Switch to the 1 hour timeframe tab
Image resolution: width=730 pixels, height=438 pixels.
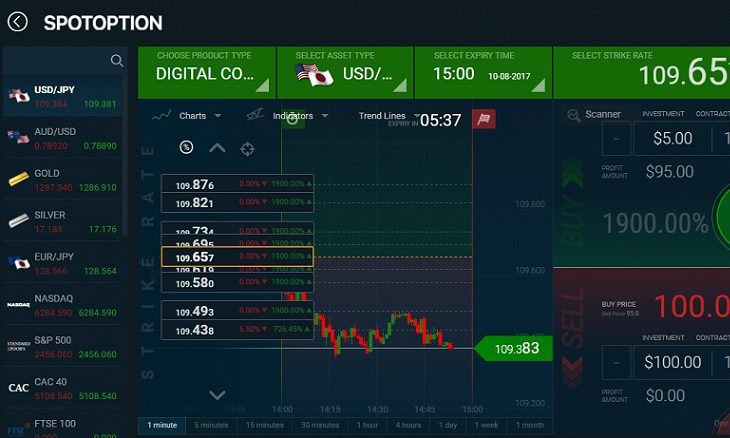[x=367, y=425]
